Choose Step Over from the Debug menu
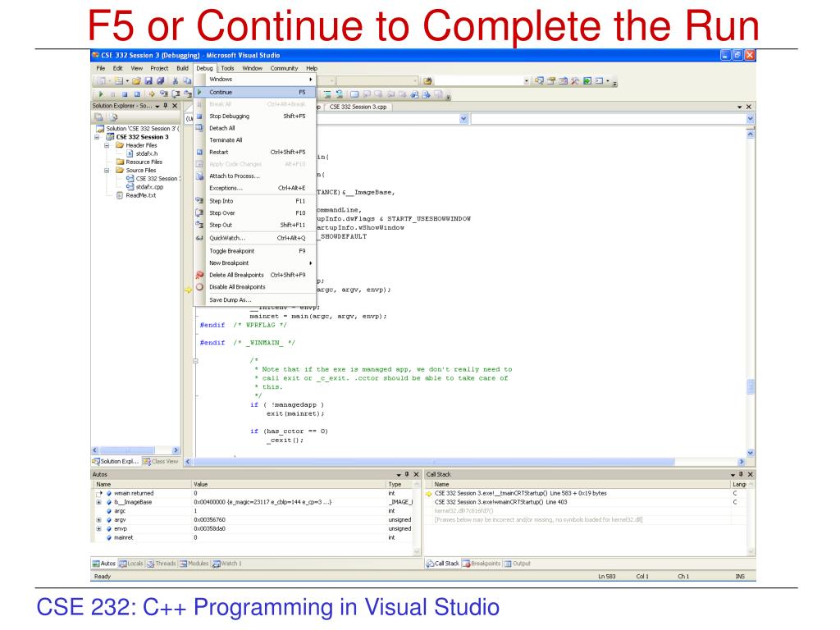The height and width of the screenshot is (630, 840). [255, 213]
